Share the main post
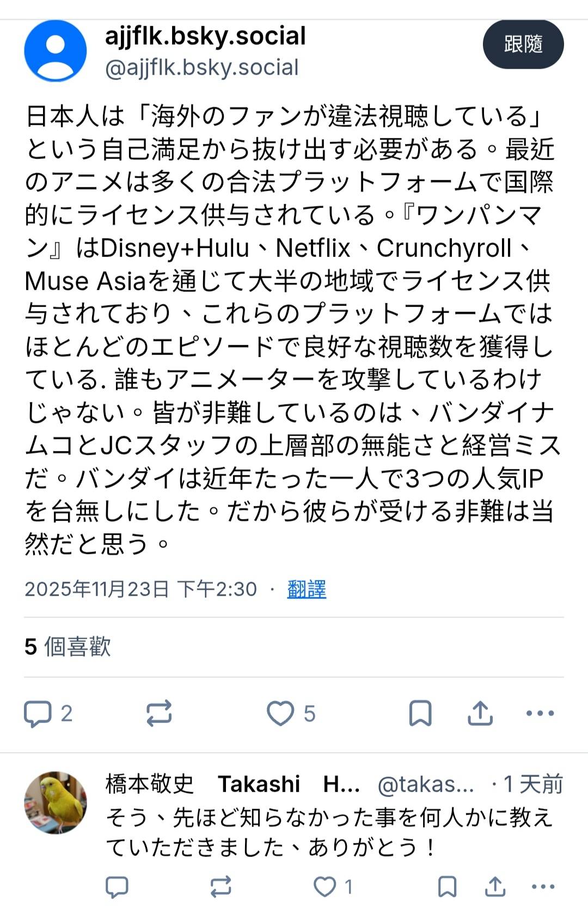The width and height of the screenshot is (588, 913). pyautogui.click(x=480, y=713)
